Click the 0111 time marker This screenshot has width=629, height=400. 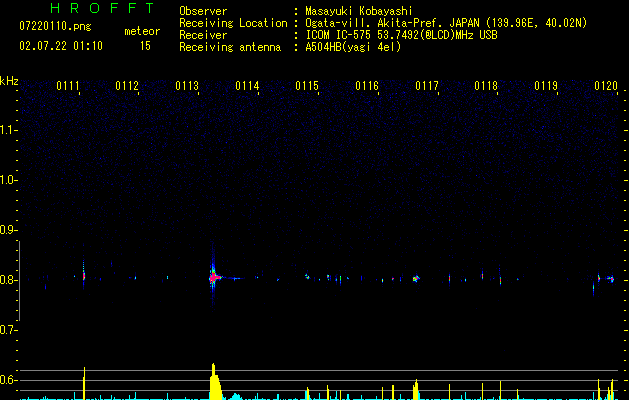coord(68,85)
